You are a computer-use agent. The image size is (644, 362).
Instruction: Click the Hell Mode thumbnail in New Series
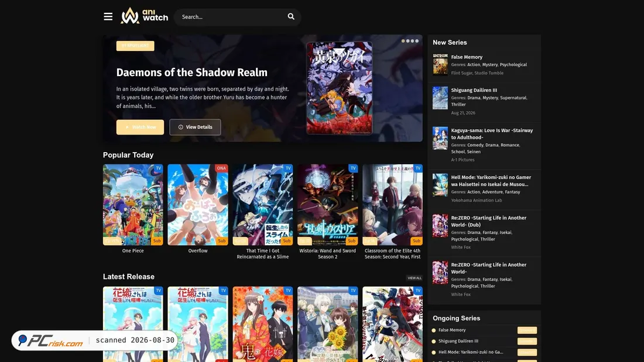(x=440, y=185)
